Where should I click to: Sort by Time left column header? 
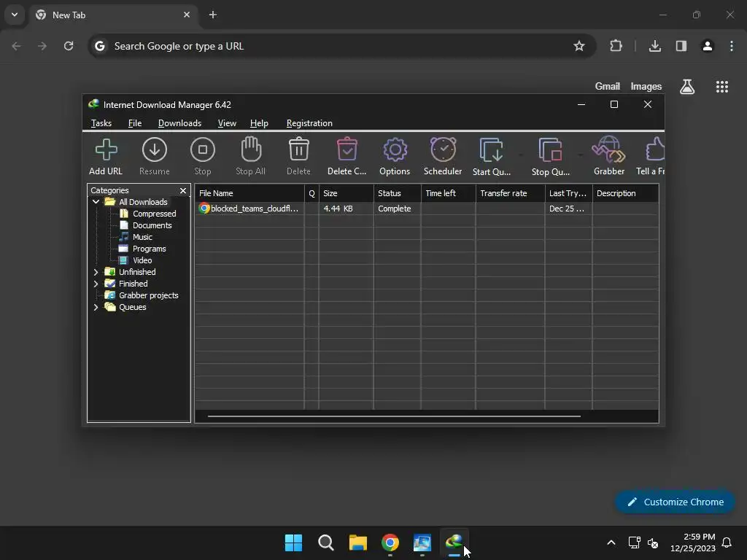(449, 193)
